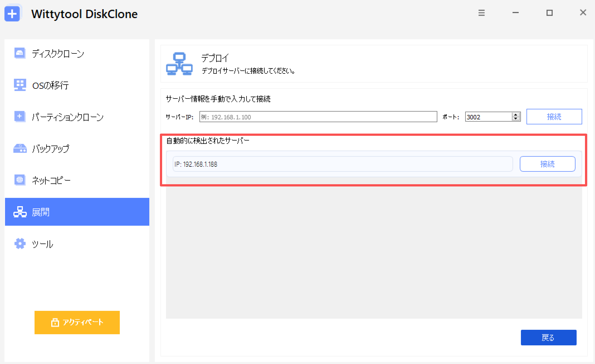The image size is (595, 364).
Task: Click the デプロイ title text
Action: [x=215, y=58]
